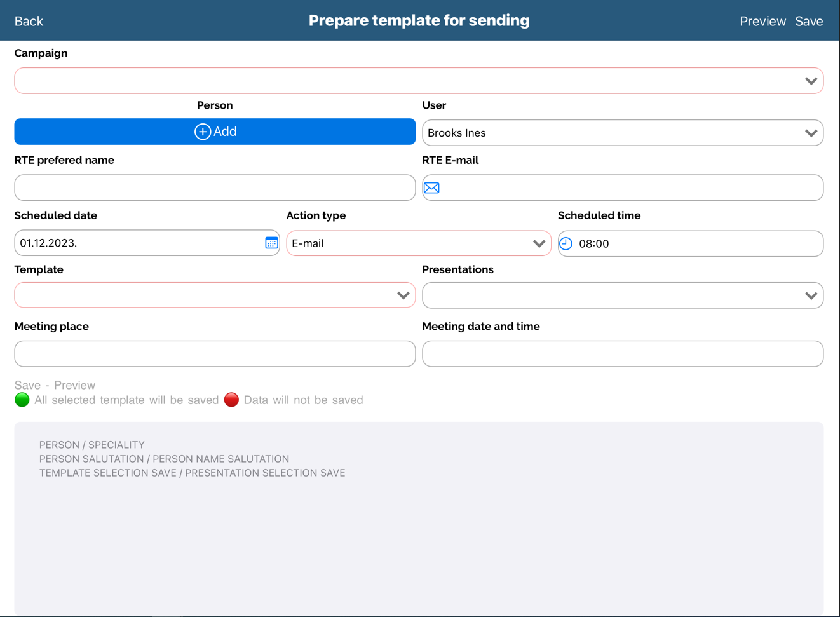Select the Meeting place input field
The image size is (840, 617).
[215, 354]
